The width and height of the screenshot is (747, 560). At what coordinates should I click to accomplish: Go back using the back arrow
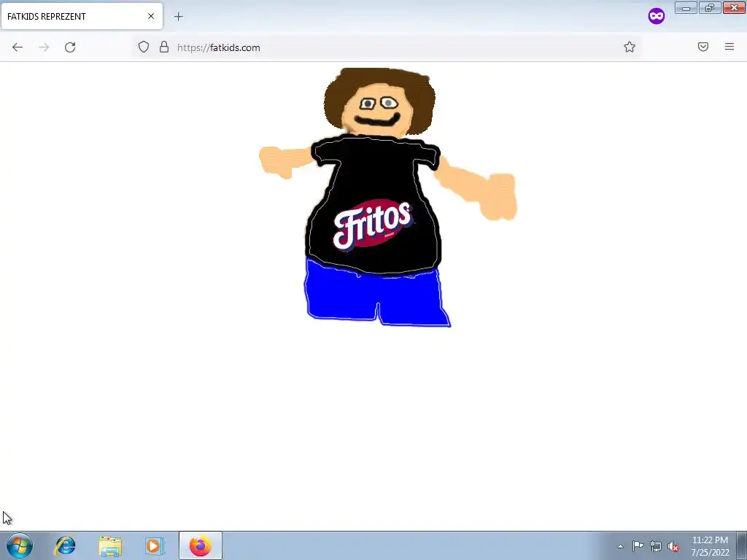[x=18, y=47]
